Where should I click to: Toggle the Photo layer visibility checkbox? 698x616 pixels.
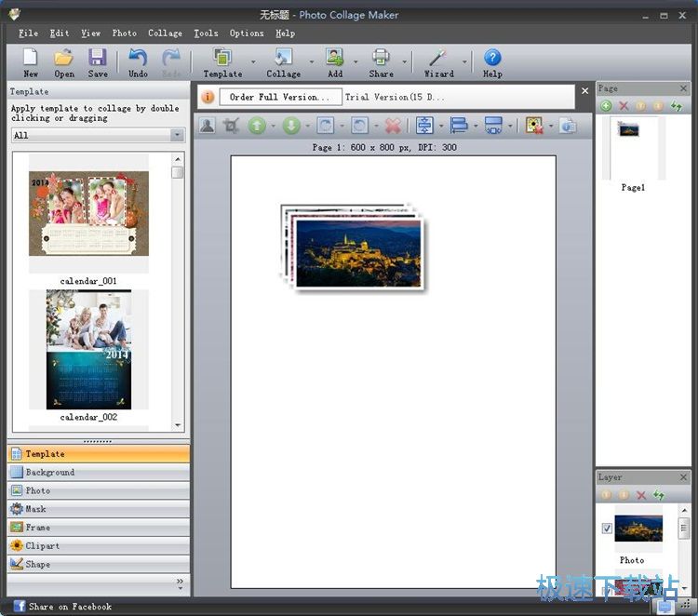607,529
